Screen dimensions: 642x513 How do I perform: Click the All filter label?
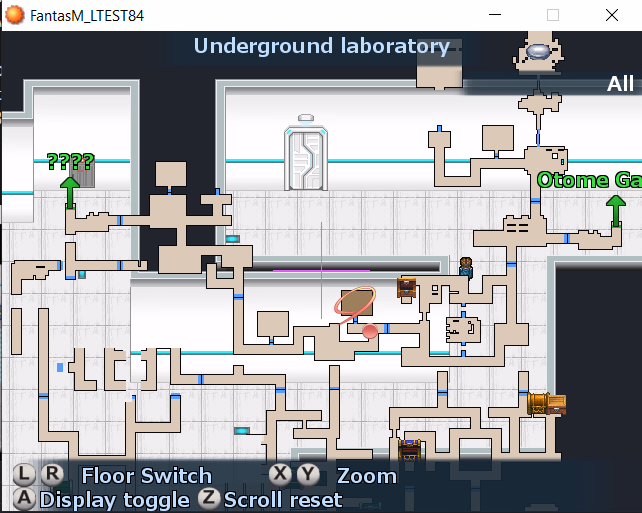coord(620,84)
